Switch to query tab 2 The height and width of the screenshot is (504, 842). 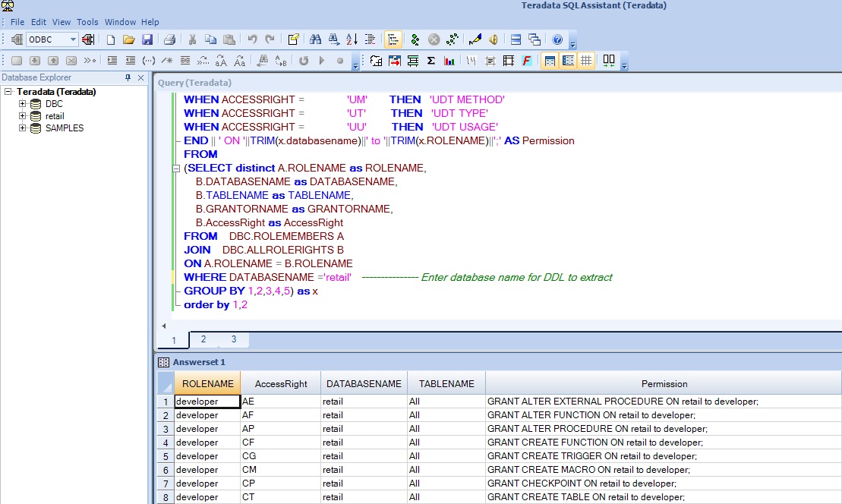[x=203, y=339]
